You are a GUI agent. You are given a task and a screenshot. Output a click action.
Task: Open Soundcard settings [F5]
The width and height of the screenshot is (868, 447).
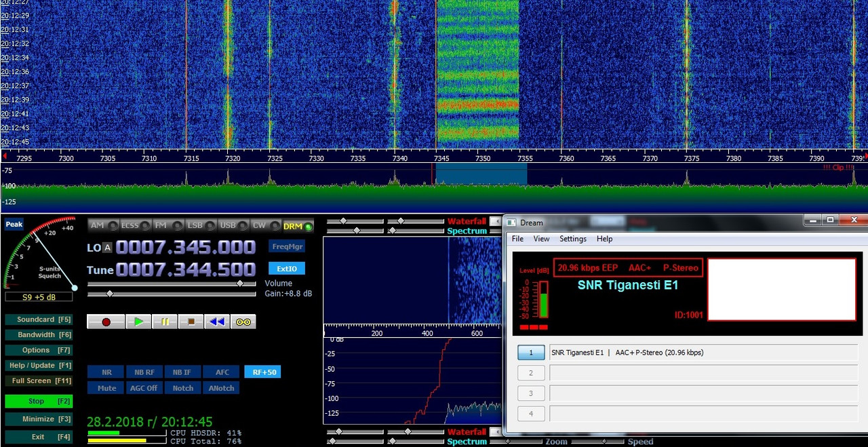click(x=39, y=319)
